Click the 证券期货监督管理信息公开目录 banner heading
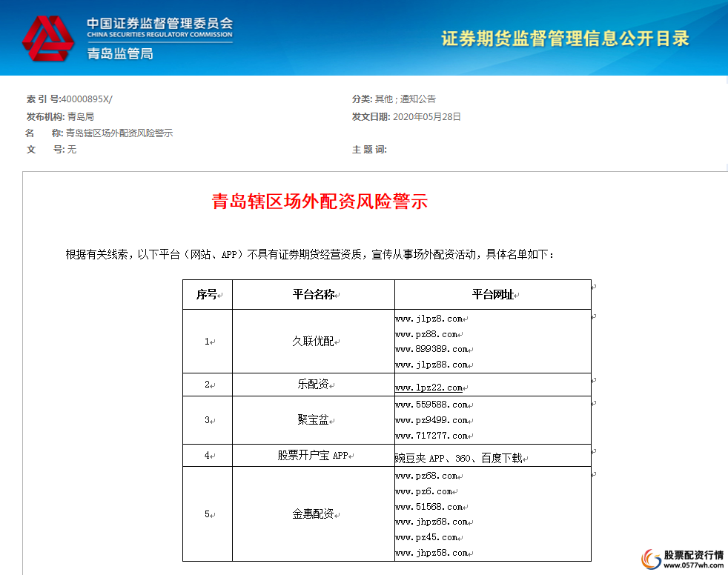The width and height of the screenshot is (728, 575). point(566,38)
